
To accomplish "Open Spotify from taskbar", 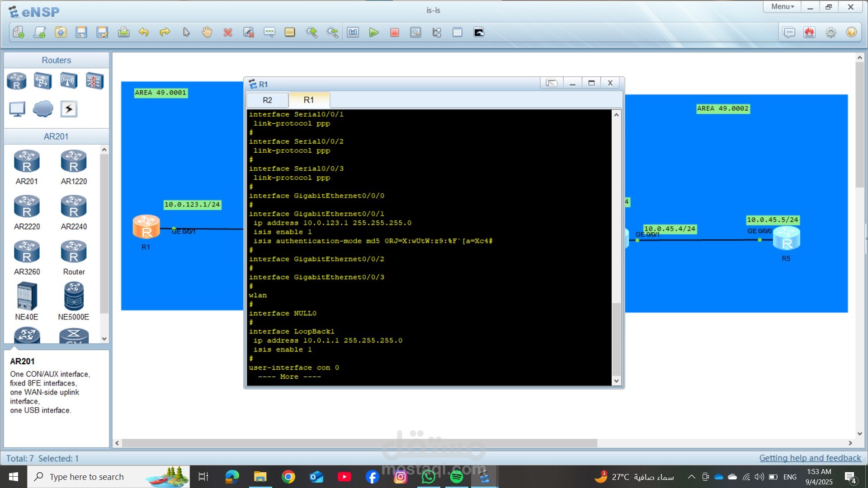I will [457, 477].
